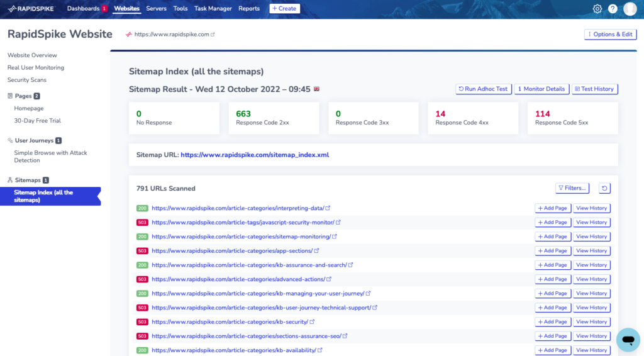Open external icon for kb-availability URL

(320, 350)
